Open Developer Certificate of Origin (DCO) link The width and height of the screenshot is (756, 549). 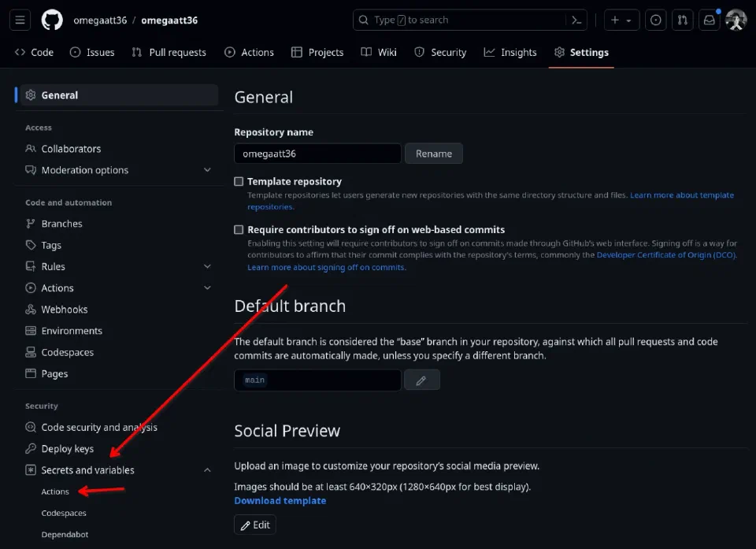tap(666, 254)
